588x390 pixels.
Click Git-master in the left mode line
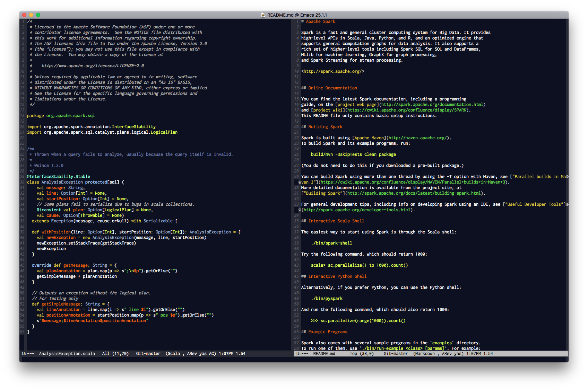[148, 354]
